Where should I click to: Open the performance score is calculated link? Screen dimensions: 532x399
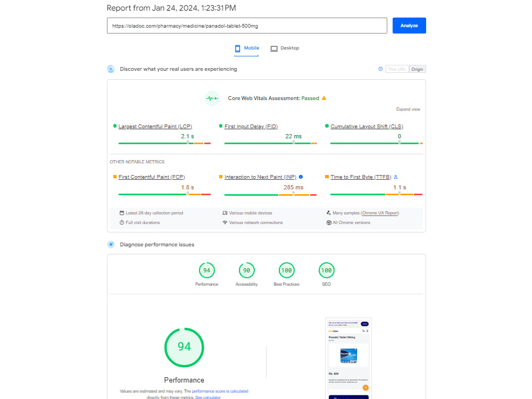(220, 391)
